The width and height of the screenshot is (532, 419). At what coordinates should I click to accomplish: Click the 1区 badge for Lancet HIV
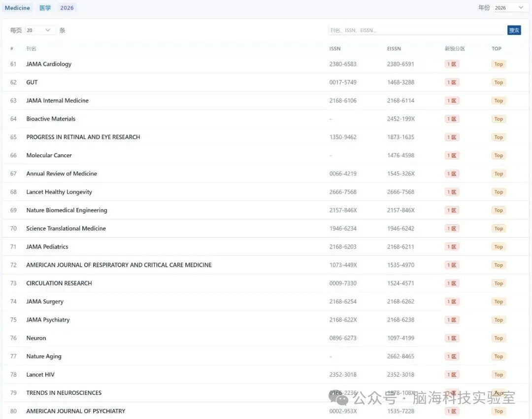pyautogui.click(x=452, y=375)
